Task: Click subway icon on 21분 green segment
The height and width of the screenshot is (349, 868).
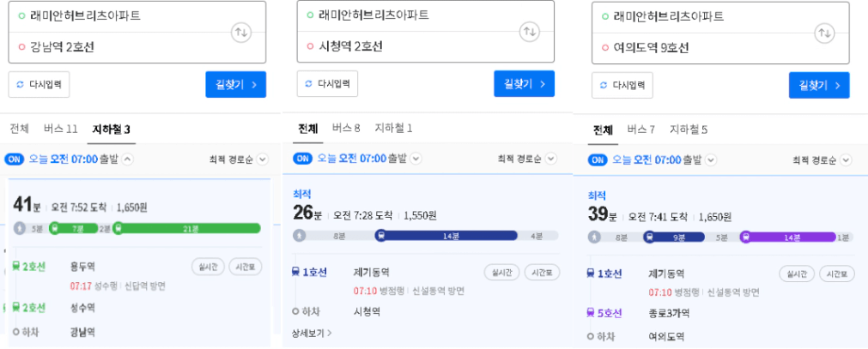Action: [x=118, y=228]
